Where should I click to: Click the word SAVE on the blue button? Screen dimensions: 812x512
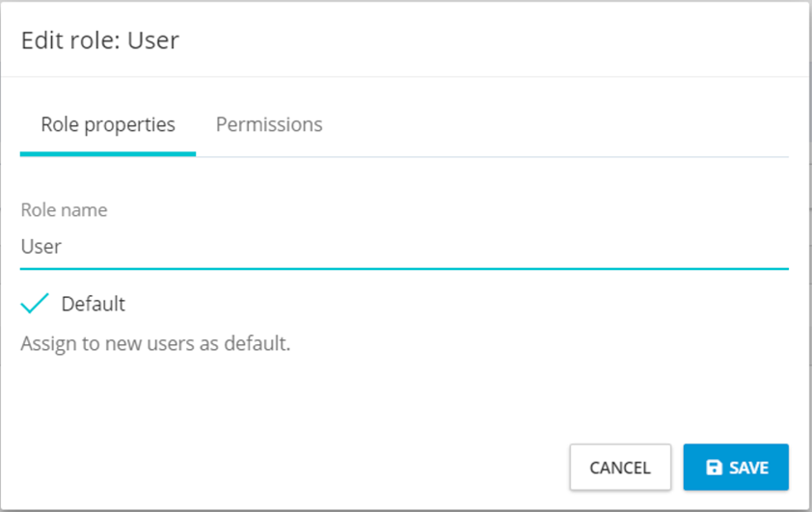point(748,468)
